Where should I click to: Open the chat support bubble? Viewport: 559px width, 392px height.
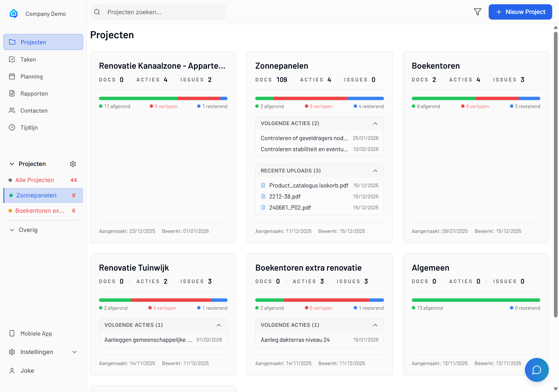pyautogui.click(x=537, y=370)
